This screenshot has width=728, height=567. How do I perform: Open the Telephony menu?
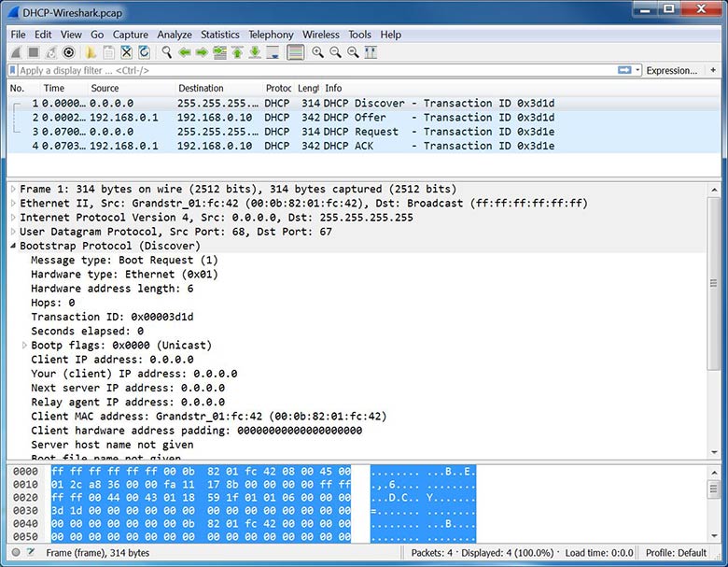point(271,35)
